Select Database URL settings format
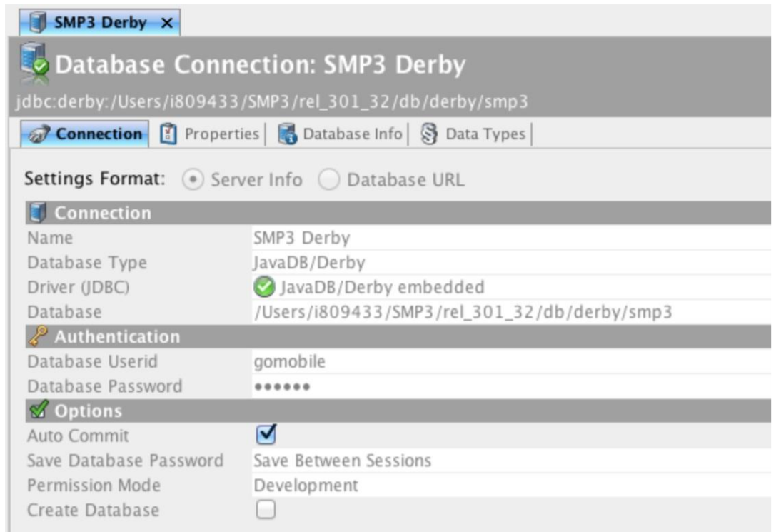Screen dimensions: 776x532 pyautogui.click(x=328, y=179)
